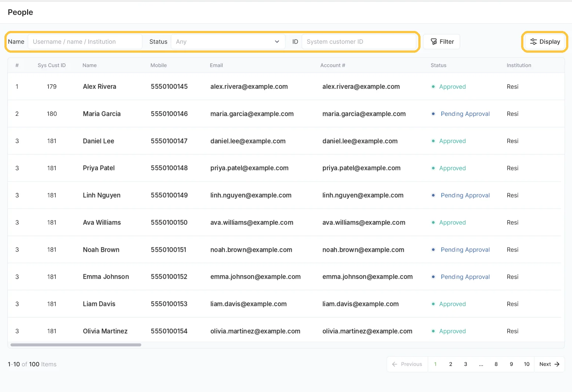Click the 1-10 of 100 Items count
The height and width of the screenshot is (392, 572).
pyautogui.click(x=32, y=364)
